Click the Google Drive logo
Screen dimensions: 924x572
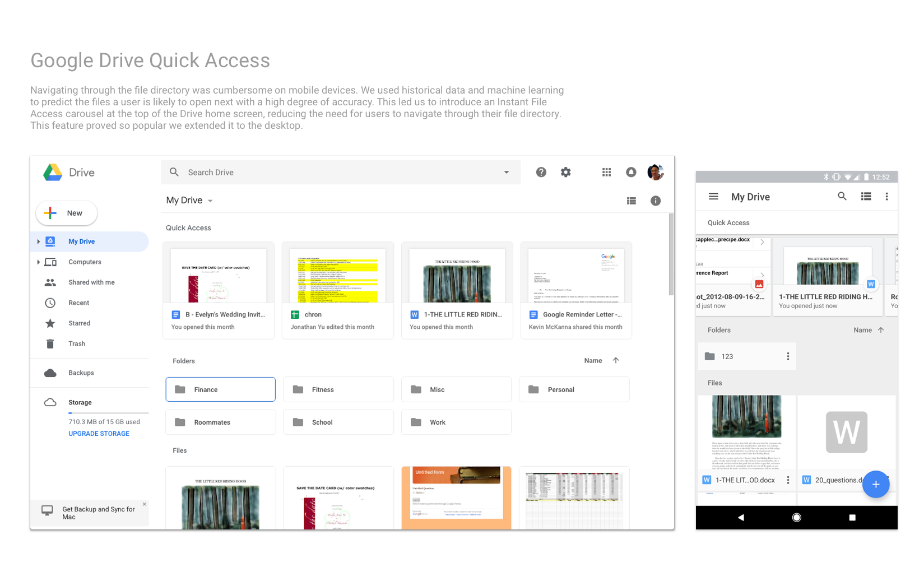coord(53,173)
